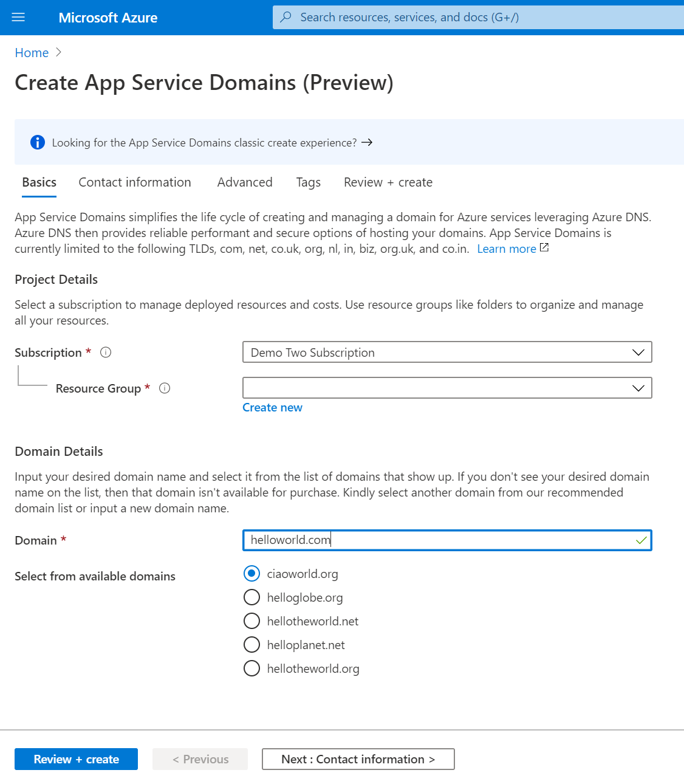Switch to the Advanced tab
684x784 pixels.
coord(244,182)
